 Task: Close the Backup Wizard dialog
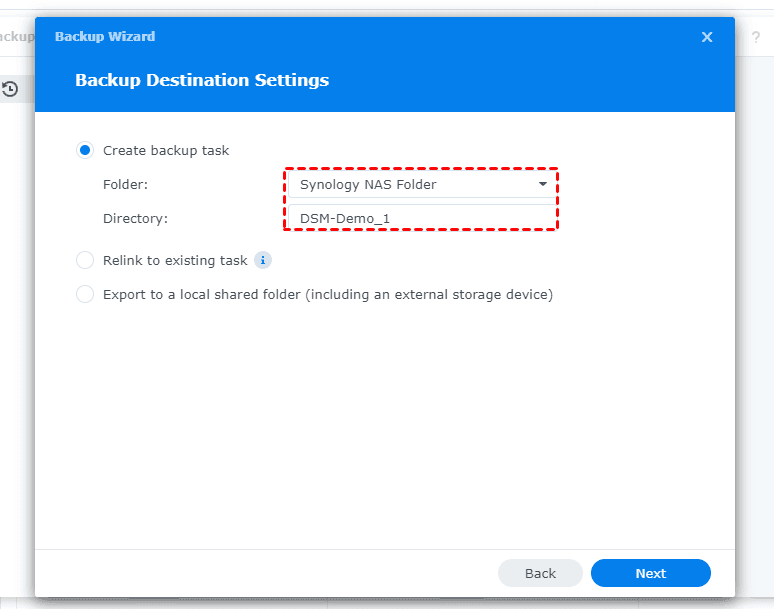click(x=707, y=37)
